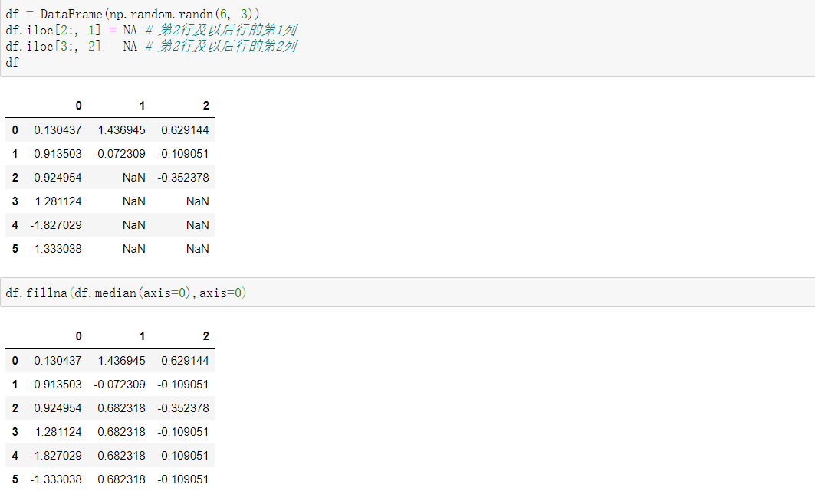Click column 1 NaN in row 3 of first table

tap(134, 201)
